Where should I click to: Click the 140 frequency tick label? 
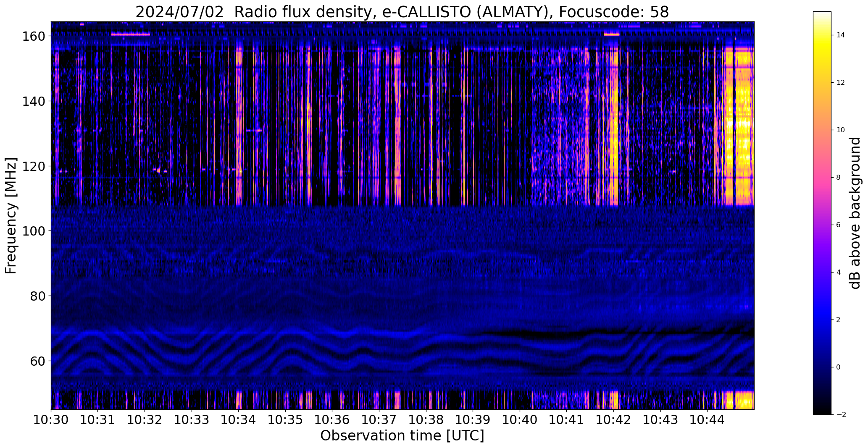click(33, 101)
